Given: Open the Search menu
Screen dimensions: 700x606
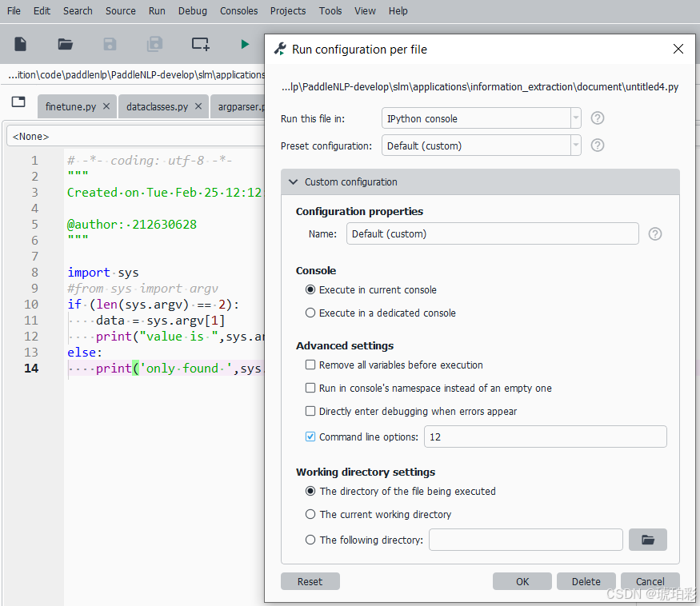Looking at the screenshot, I should pos(78,10).
